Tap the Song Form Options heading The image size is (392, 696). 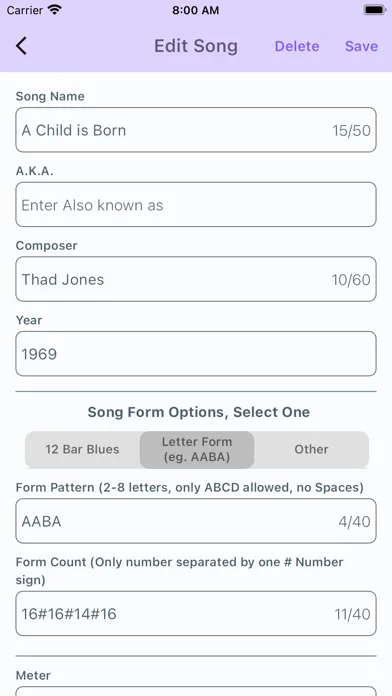[x=198, y=412]
